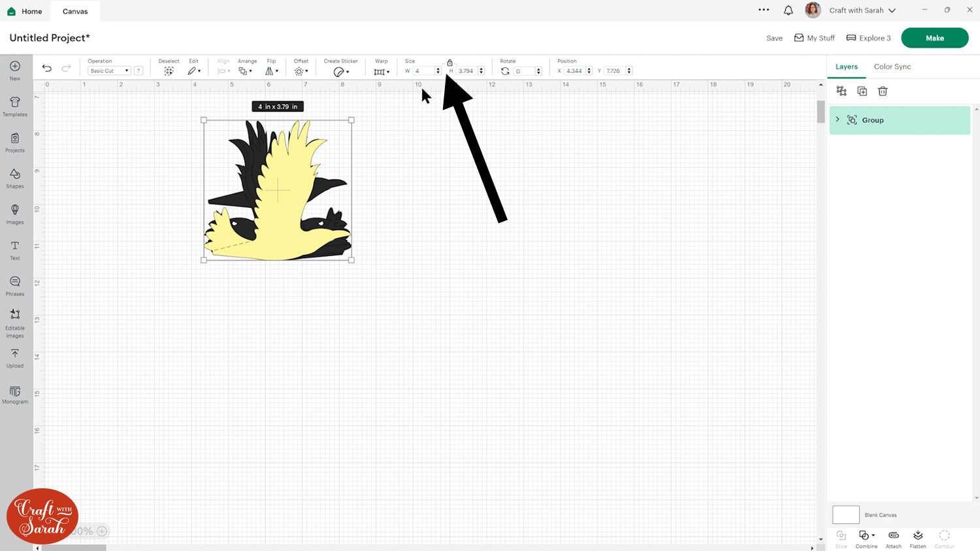This screenshot has width=980, height=551.
Task: Open the notifications bell
Action: click(x=789, y=10)
